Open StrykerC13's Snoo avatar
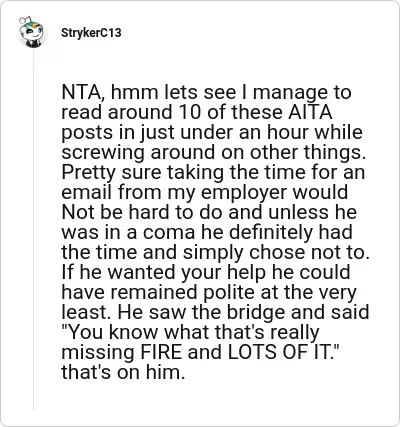Screen dimensions: 400x427 point(32,32)
